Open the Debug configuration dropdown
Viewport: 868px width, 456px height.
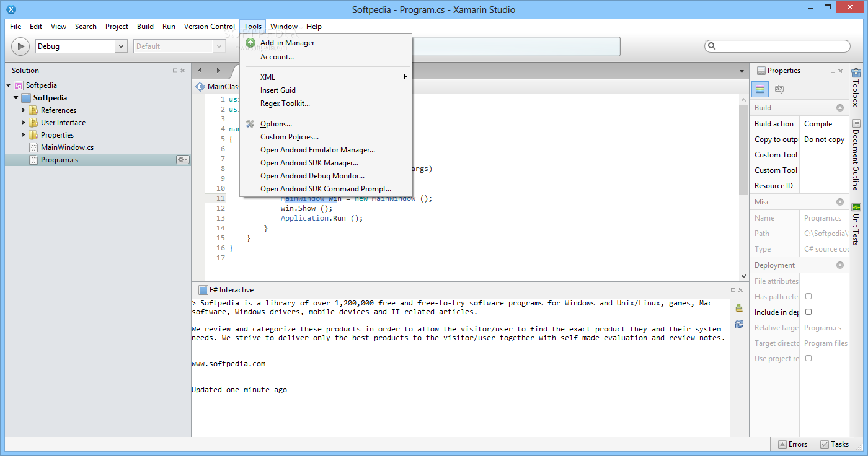tap(120, 46)
